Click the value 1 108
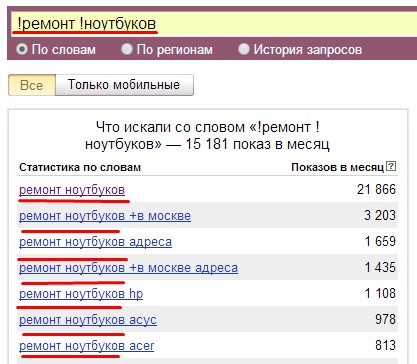The image size is (417, 364). coord(380,293)
